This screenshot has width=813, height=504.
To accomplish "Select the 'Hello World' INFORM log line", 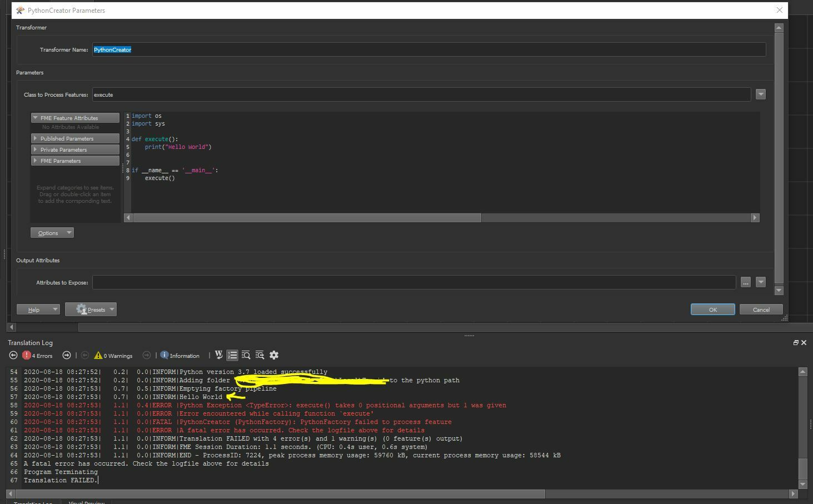I will (x=123, y=397).
